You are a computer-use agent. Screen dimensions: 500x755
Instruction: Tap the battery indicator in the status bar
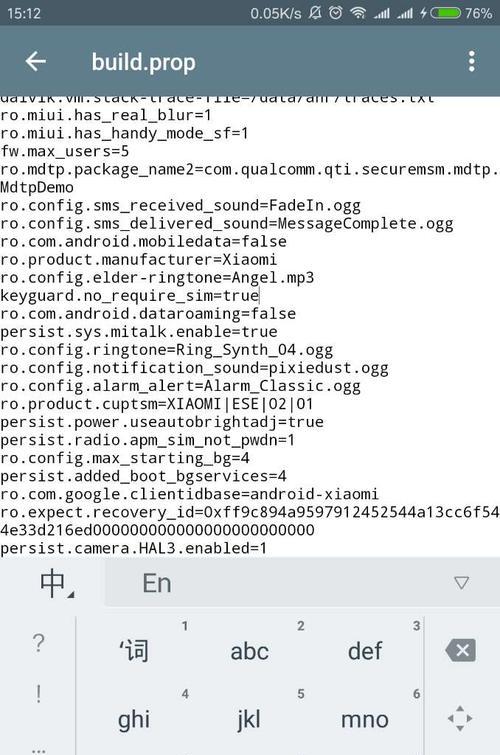tap(445, 13)
